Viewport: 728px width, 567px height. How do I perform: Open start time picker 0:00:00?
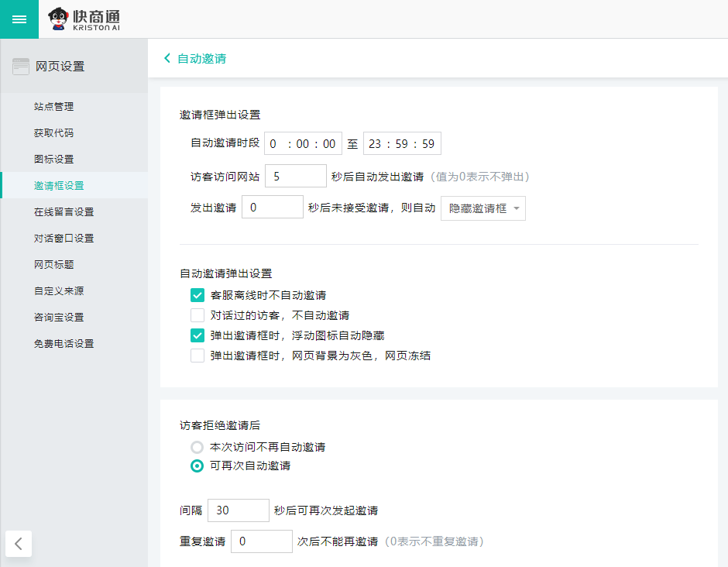pos(303,144)
